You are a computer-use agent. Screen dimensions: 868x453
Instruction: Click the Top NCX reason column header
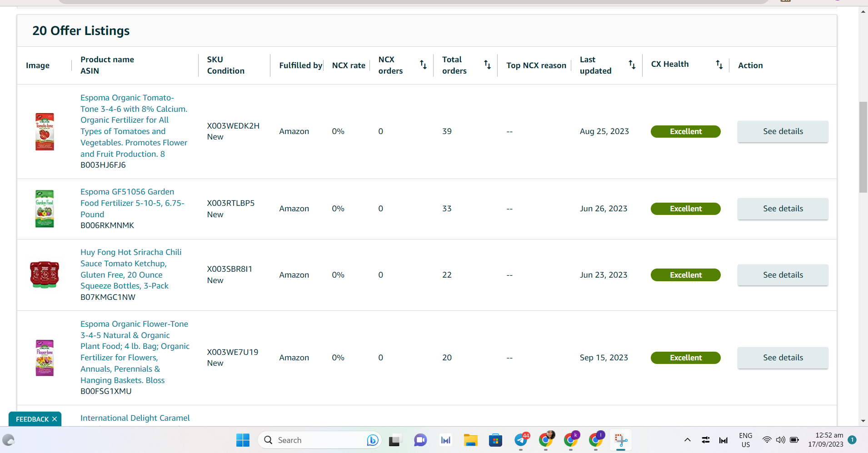(536, 65)
